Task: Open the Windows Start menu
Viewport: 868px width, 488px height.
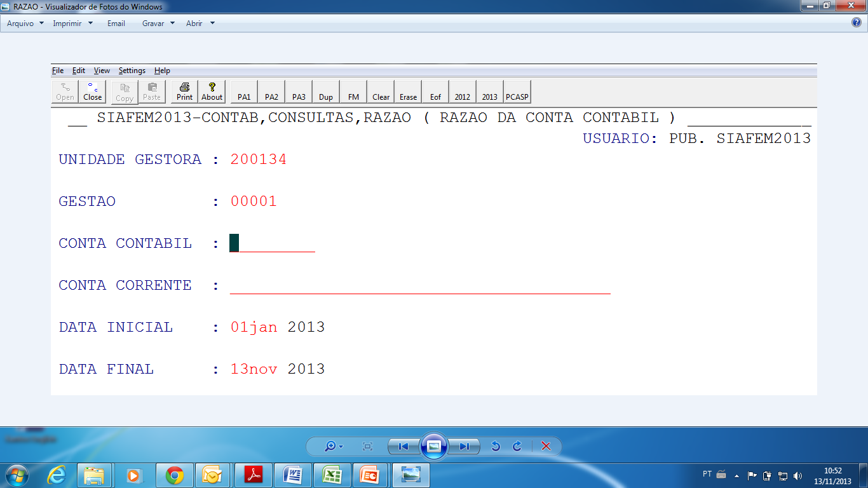Action: [x=17, y=475]
